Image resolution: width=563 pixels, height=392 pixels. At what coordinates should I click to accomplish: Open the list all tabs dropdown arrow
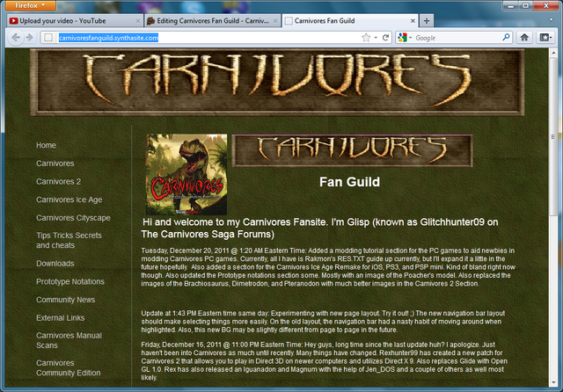click(x=552, y=19)
